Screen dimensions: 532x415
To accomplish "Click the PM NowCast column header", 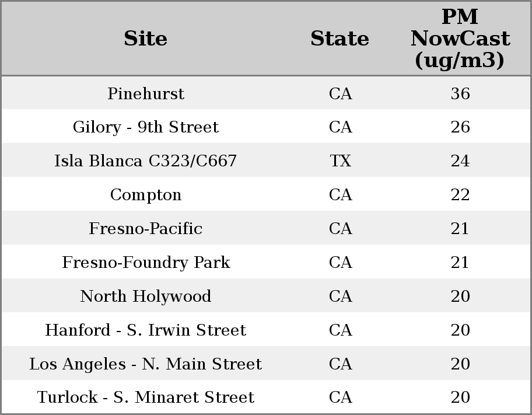I will click(460, 39).
